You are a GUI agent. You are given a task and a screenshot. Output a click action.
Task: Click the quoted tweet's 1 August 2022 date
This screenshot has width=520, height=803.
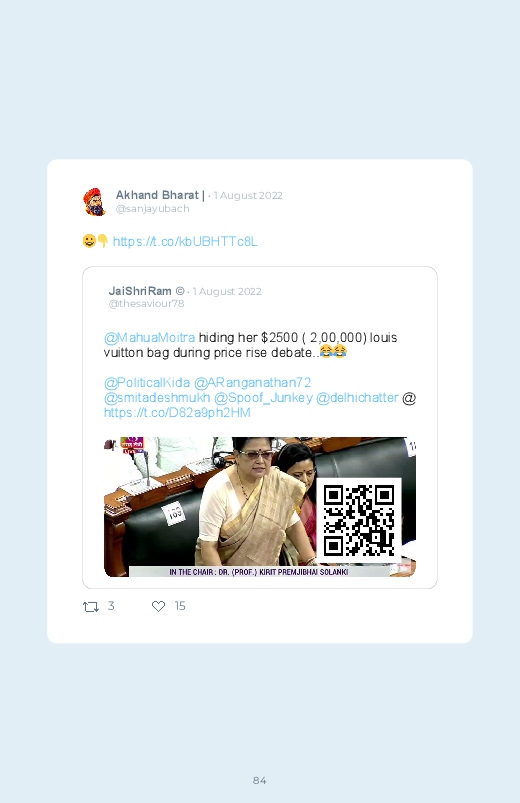pyautogui.click(x=227, y=291)
